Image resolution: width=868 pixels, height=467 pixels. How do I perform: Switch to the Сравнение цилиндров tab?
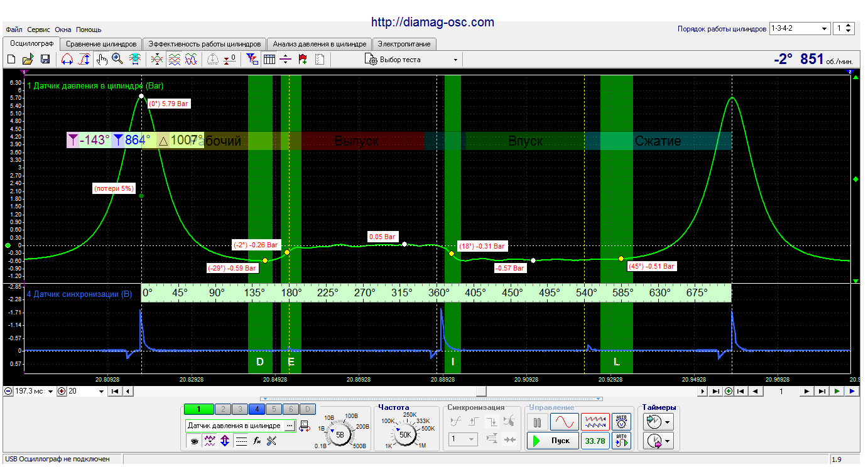(x=101, y=45)
